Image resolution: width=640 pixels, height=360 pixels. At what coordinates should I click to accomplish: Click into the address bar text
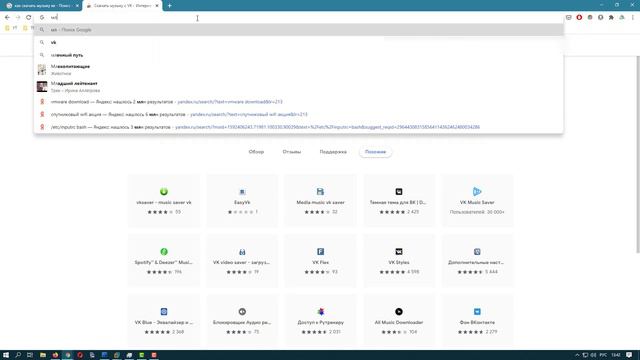(x=54, y=18)
